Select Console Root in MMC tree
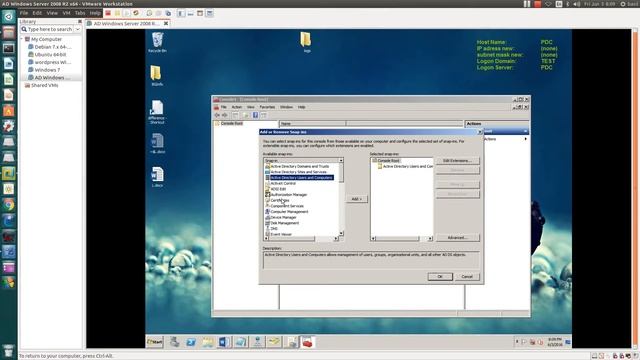The height and width of the screenshot is (360, 640). pos(229,123)
